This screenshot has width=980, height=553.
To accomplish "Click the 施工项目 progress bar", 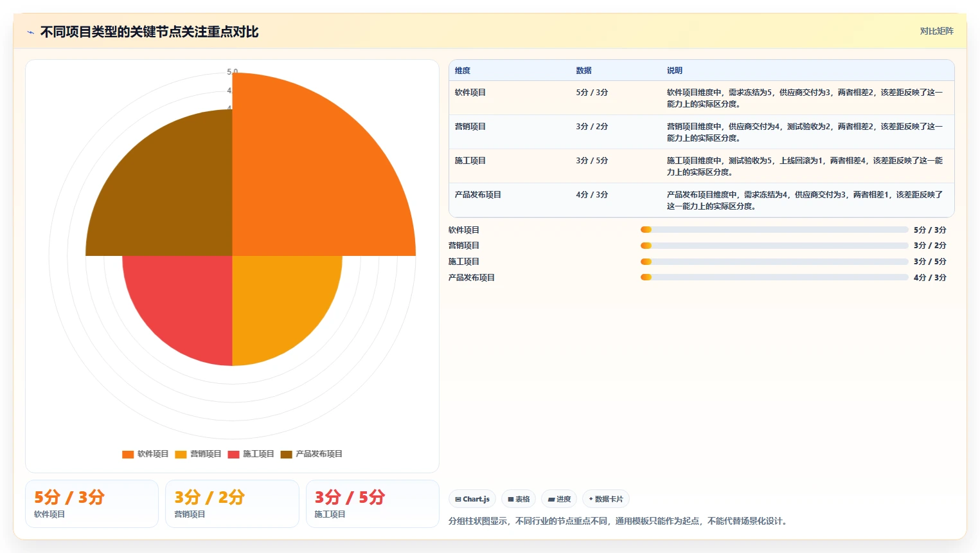I will click(774, 262).
